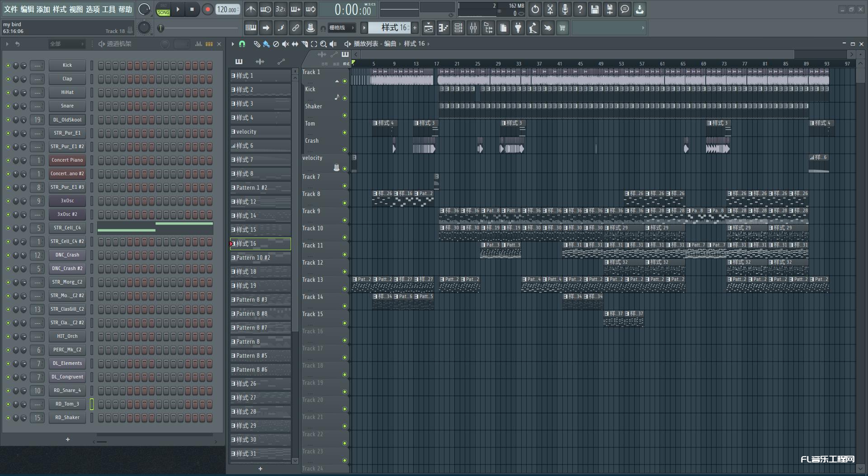
Task: Open the 工具 menu
Action: point(109,9)
